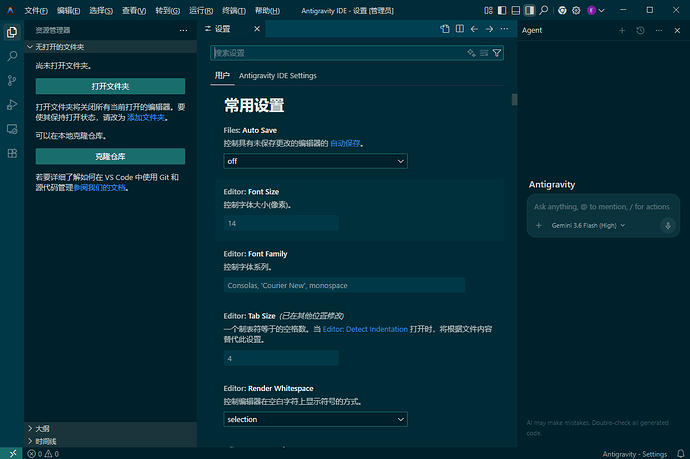Open Explorer panel more actions ellipsis
This screenshot has width=690, height=459.
(x=184, y=30)
